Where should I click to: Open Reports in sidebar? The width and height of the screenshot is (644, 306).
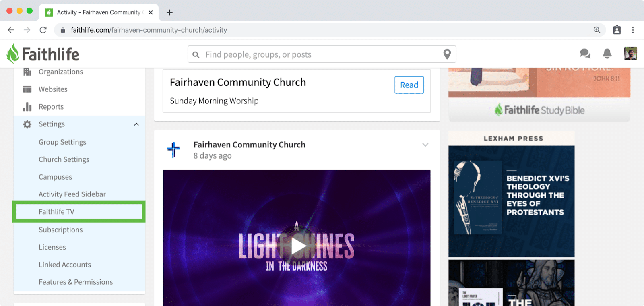[51, 107]
